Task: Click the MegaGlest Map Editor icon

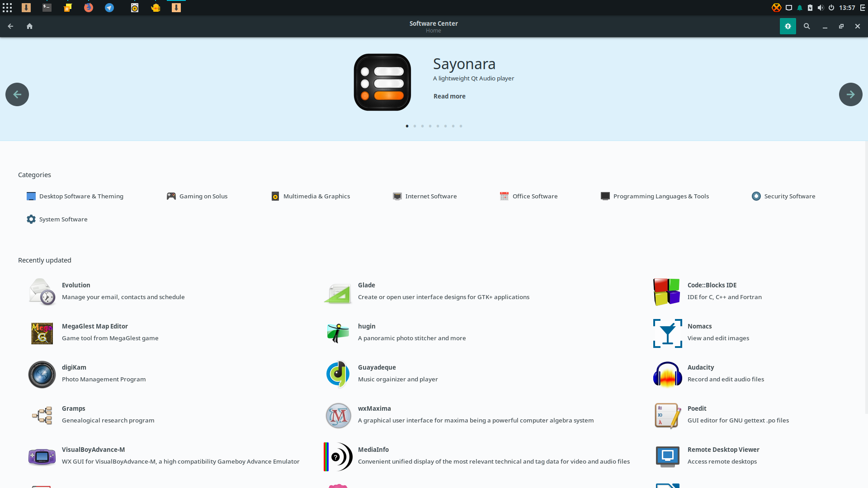Action: pyautogui.click(x=42, y=333)
